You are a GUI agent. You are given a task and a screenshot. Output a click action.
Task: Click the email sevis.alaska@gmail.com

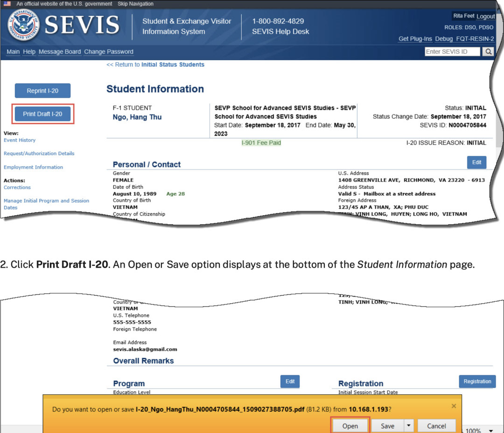click(x=145, y=349)
